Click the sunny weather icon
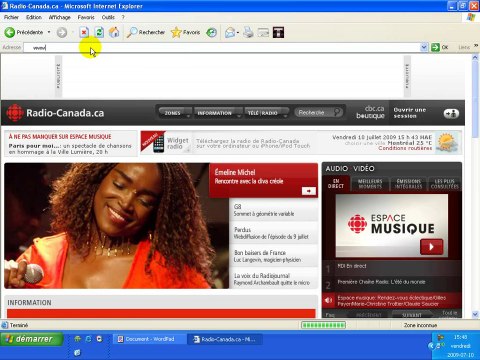 [x=446, y=142]
